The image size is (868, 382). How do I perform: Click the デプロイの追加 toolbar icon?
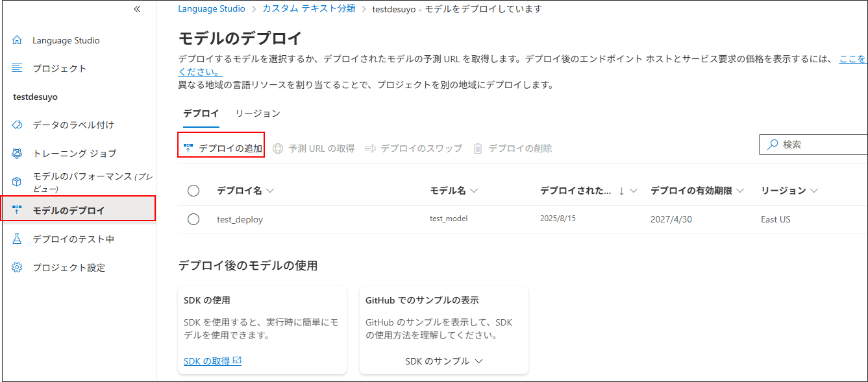point(188,149)
